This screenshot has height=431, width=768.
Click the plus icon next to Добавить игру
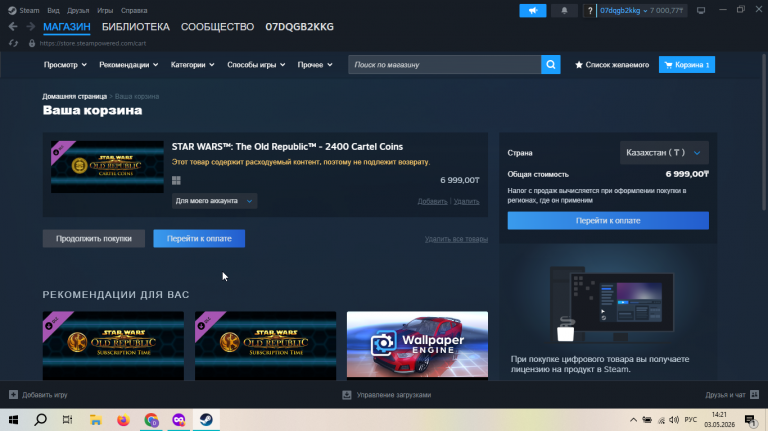click(13, 395)
